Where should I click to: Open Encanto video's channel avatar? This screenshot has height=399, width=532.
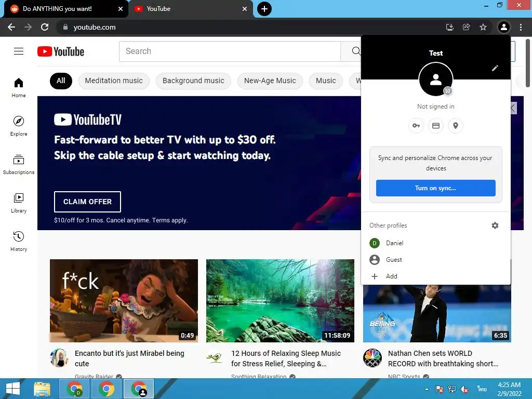(59, 358)
